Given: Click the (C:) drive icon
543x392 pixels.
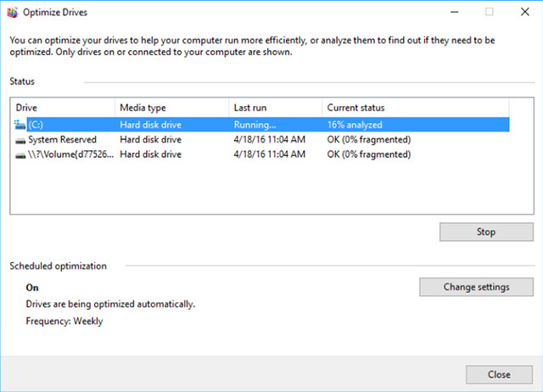Looking at the screenshot, I should pos(20,124).
